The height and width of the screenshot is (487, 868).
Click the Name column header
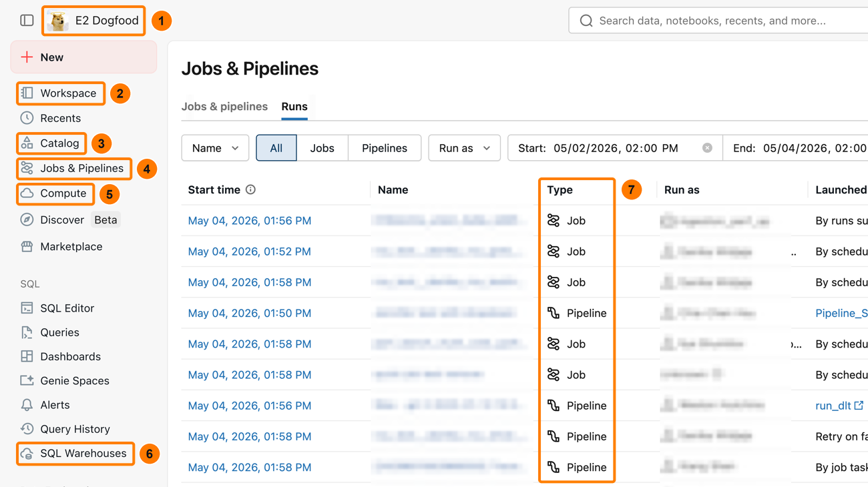click(x=393, y=190)
